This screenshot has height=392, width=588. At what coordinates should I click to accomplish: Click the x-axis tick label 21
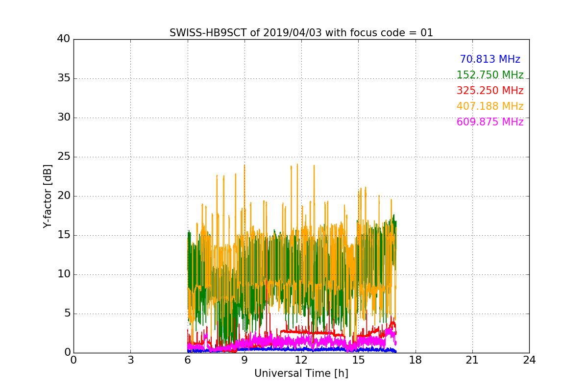(x=472, y=360)
